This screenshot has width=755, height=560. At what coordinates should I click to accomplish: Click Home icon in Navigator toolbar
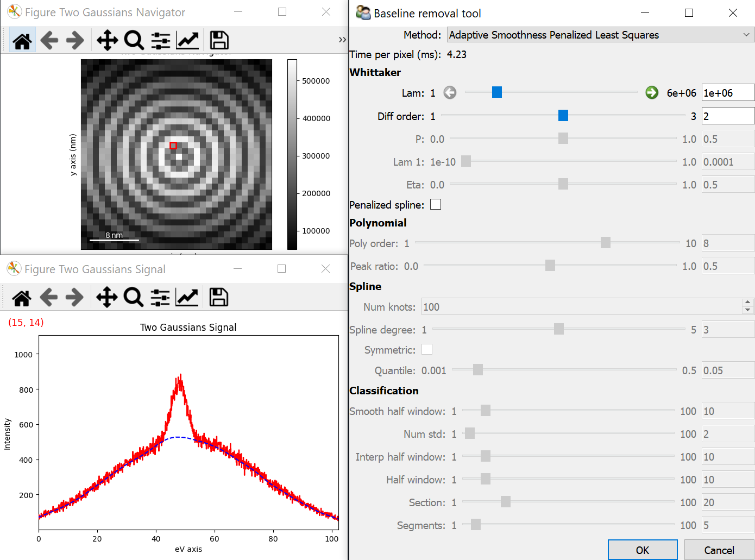(x=22, y=41)
